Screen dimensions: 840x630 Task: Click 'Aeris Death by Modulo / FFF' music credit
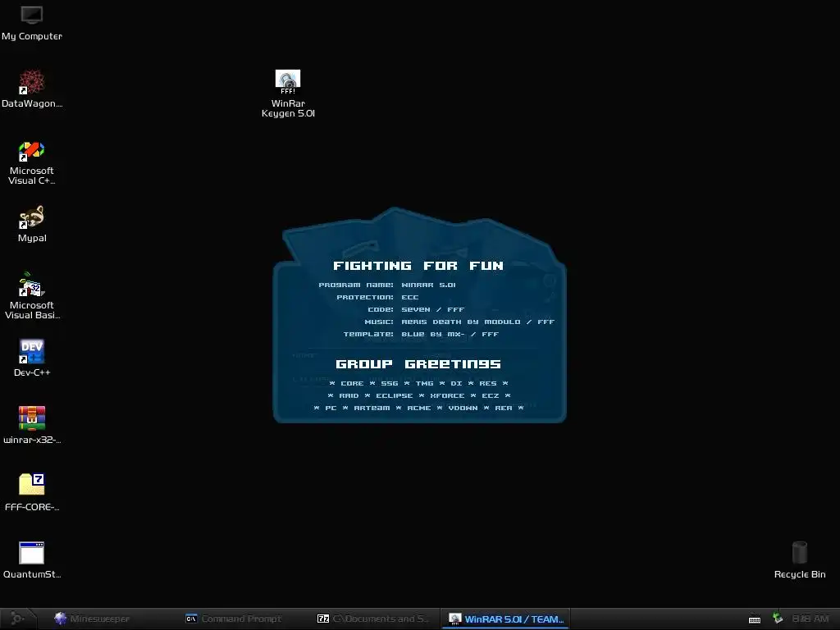[478, 322]
